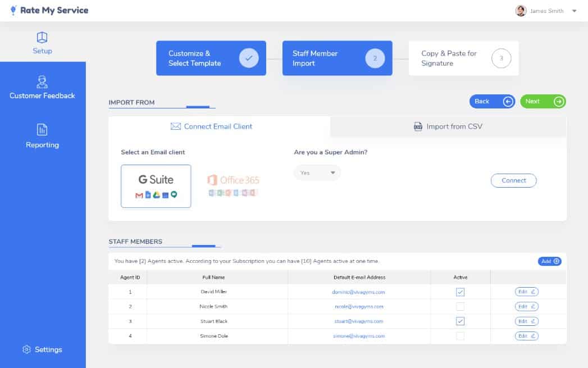Click the Rate My Service logo

point(49,10)
